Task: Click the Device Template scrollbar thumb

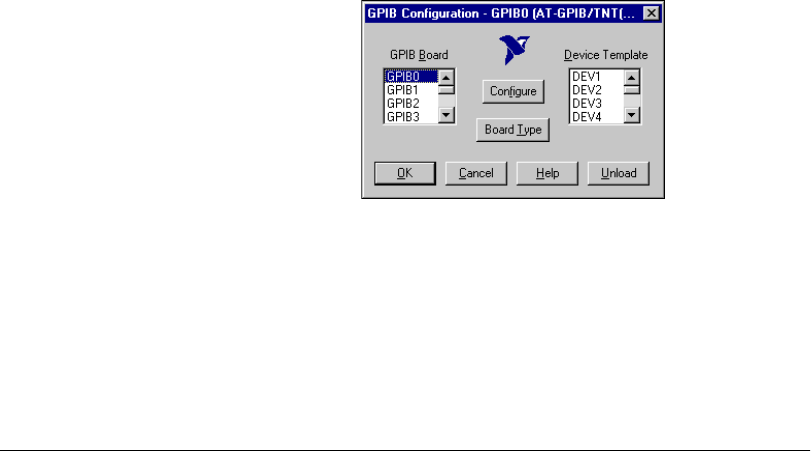Action: [x=632, y=90]
